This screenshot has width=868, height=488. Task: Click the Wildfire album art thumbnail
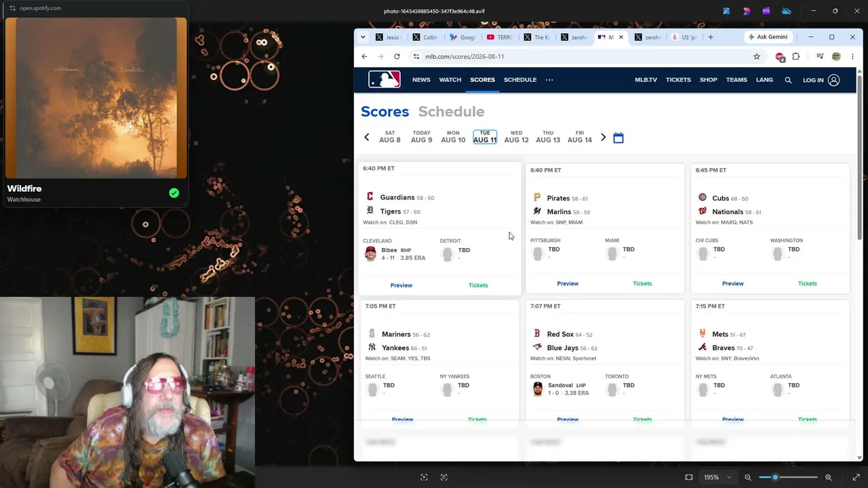point(96,98)
